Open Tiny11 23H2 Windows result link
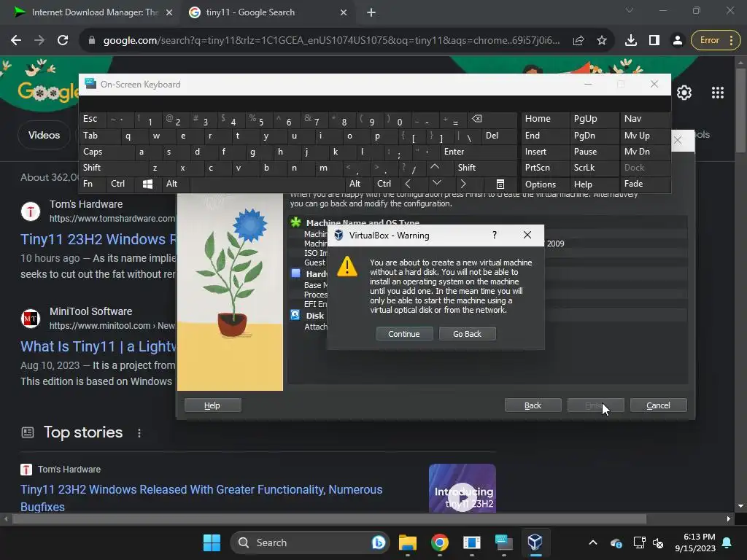The width and height of the screenshot is (747, 560). [x=98, y=239]
